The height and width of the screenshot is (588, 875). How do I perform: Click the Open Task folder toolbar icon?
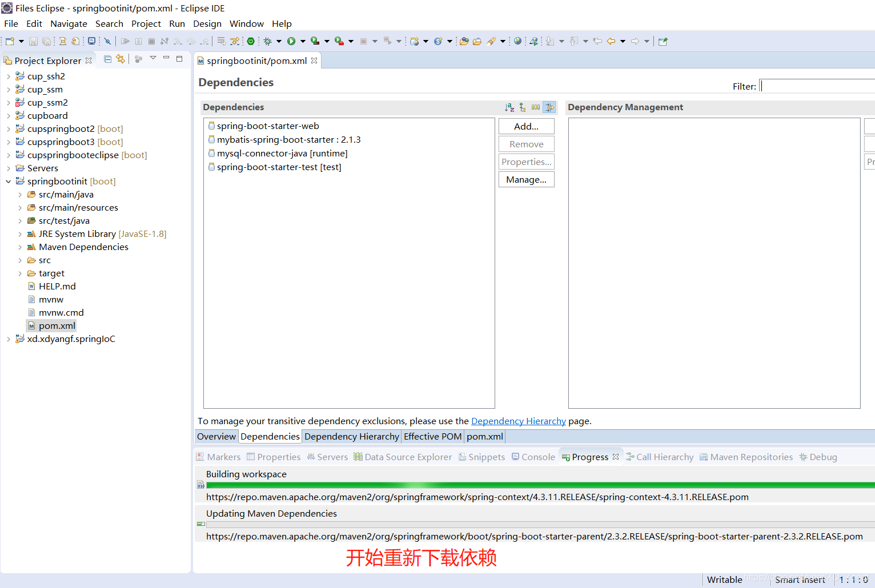(x=477, y=41)
